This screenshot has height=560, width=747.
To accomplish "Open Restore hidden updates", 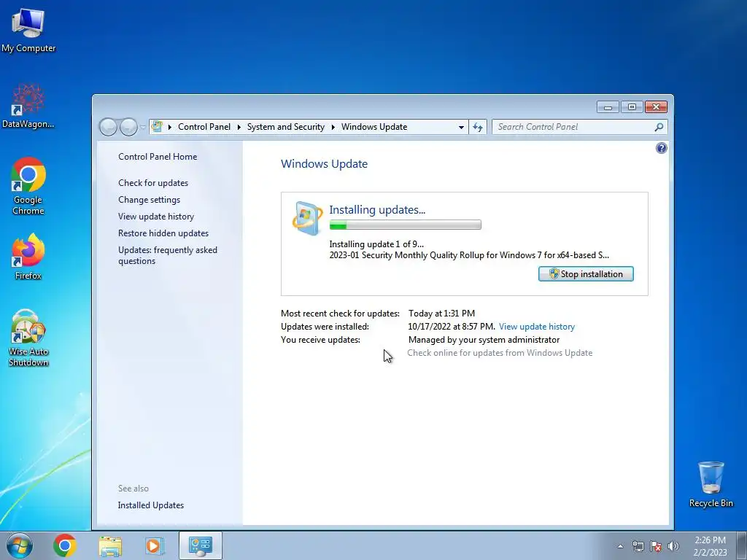I will (163, 233).
